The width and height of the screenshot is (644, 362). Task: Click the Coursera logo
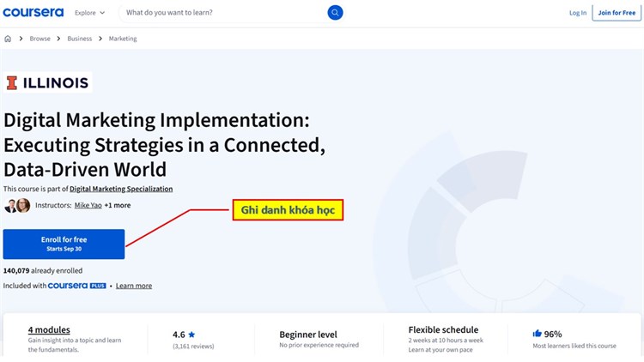33,13
